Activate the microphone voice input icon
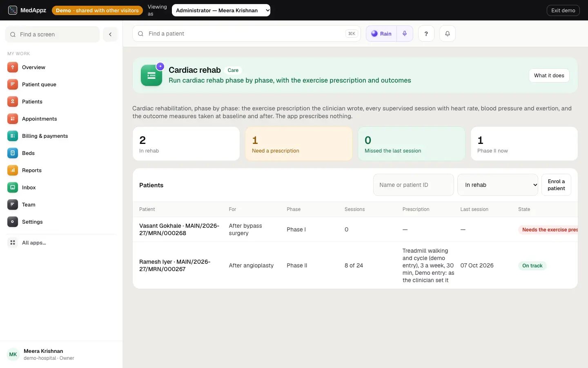This screenshot has width=588, height=368. point(405,34)
